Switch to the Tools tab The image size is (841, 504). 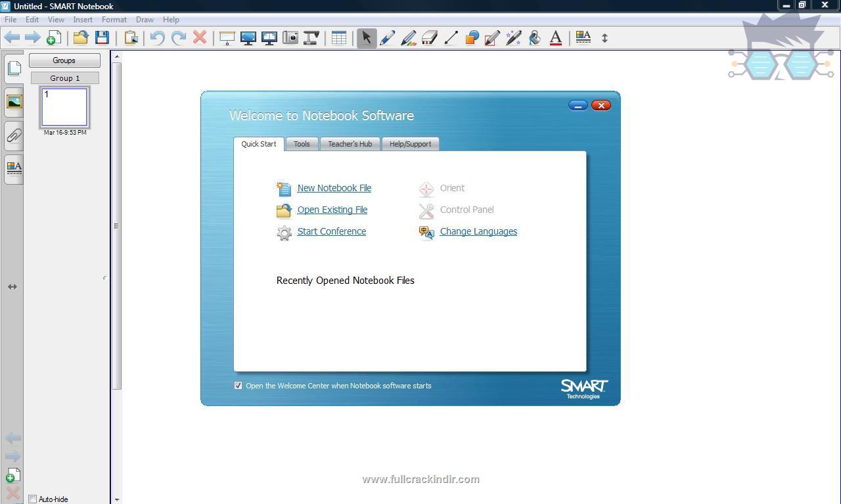[x=302, y=144]
